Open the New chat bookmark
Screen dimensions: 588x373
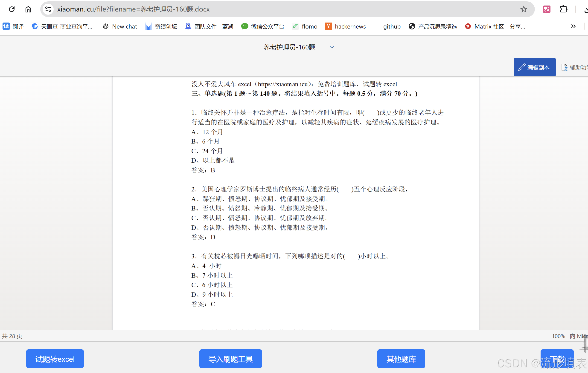point(120,26)
